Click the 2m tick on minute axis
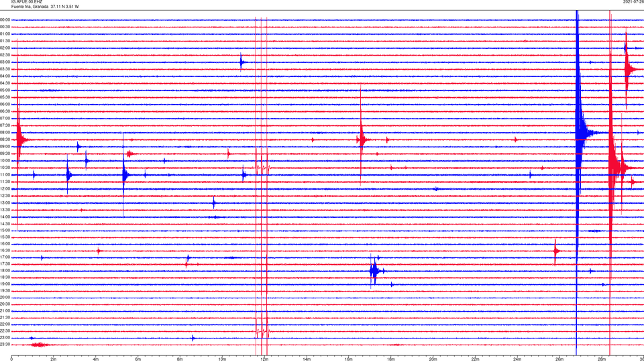Screen dimensions: 644x362 pos(54,359)
